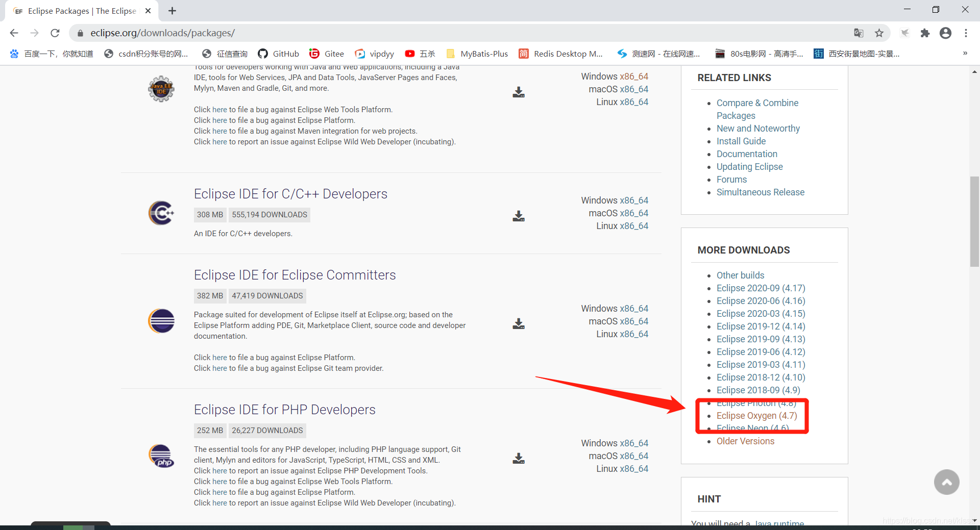Click the address bar URL

pos(162,33)
